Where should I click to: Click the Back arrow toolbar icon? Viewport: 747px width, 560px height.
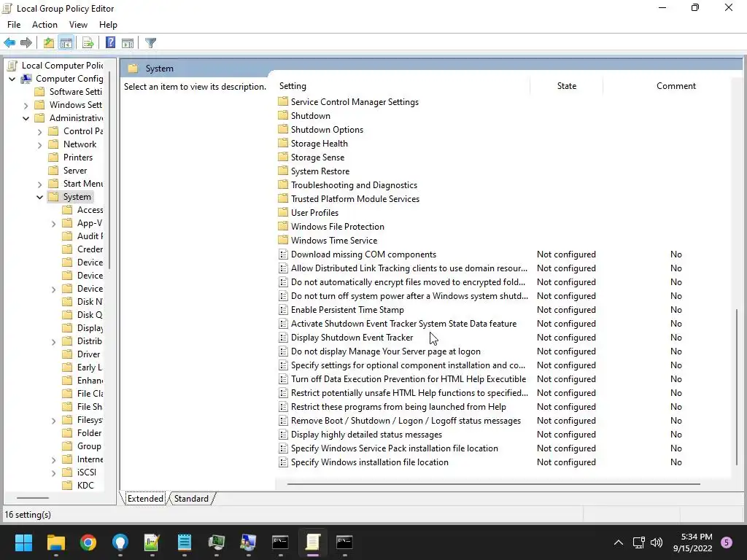coord(9,43)
